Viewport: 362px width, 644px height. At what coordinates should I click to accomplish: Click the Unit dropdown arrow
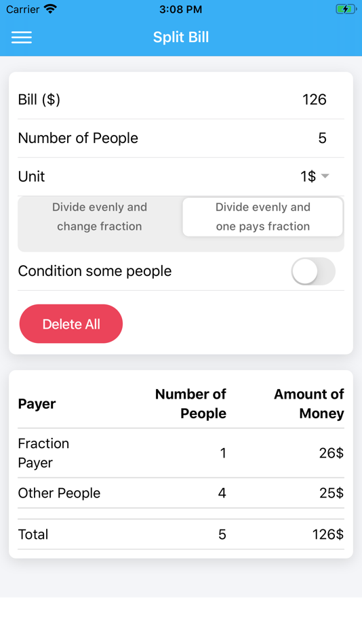pyautogui.click(x=325, y=176)
